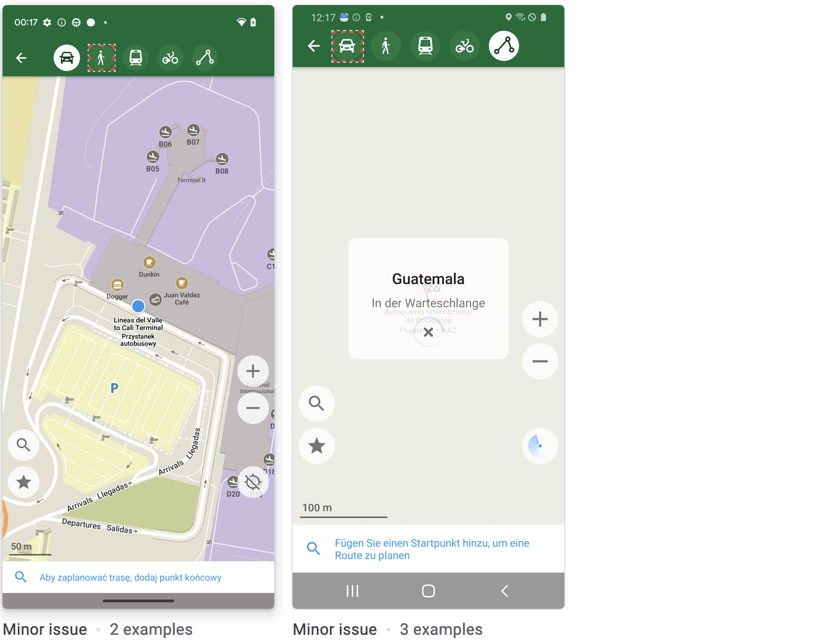Select the car routing mode icon
The height and width of the screenshot is (644, 834).
point(67,58)
